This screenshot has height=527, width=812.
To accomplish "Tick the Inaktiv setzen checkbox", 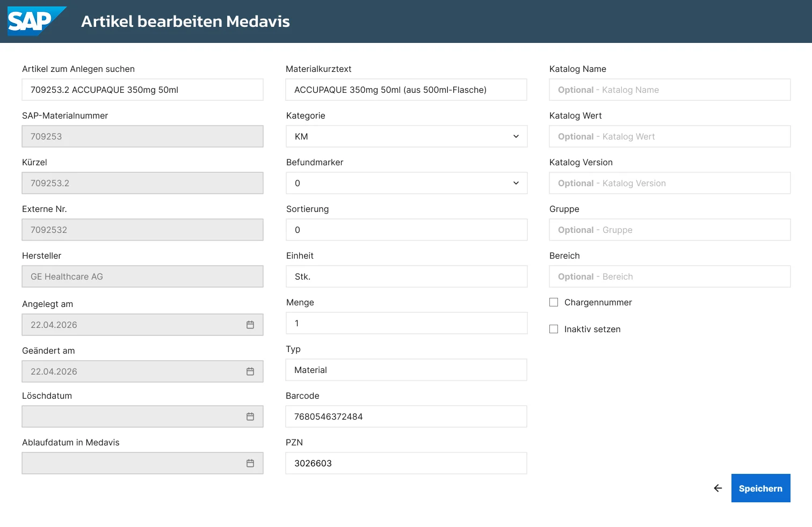I will (x=554, y=329).
